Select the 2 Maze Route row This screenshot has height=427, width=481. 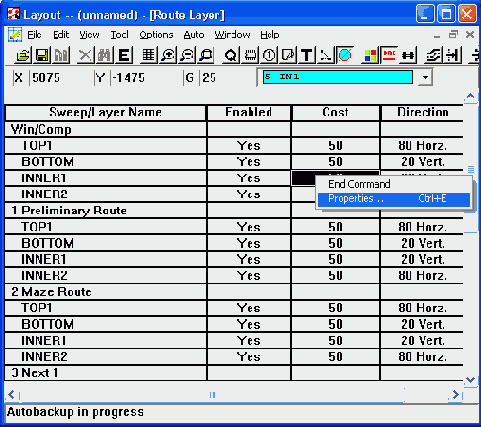[105, 292]
